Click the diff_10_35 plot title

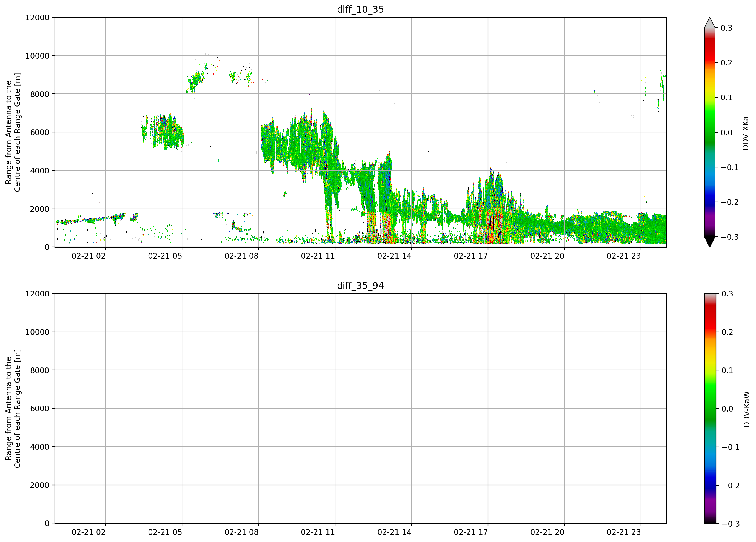(x=360, y=9)
